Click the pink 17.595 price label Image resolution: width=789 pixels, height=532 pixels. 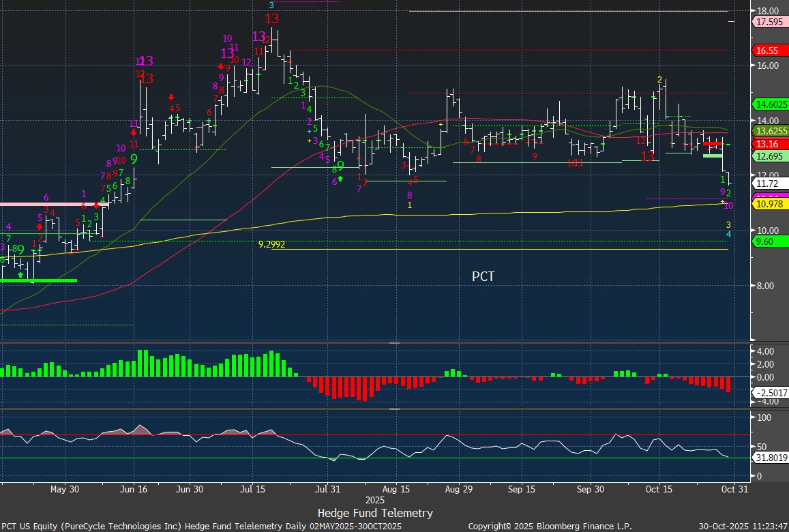[x=768, y=22]
